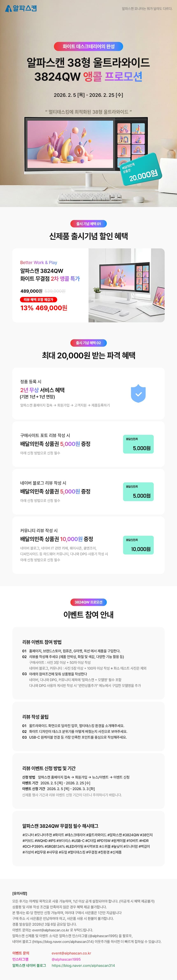The width and height of the screenshot is (177, 980).
Task: Click the blue shield checkmark icon
Action: pyautogui.click(x=138, y=393)
